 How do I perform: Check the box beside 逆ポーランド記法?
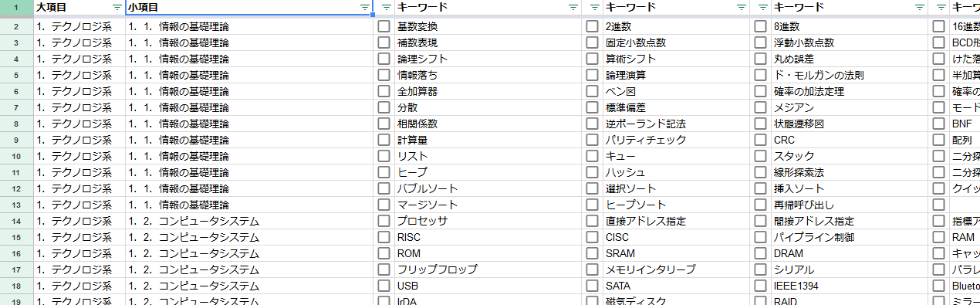592,124
